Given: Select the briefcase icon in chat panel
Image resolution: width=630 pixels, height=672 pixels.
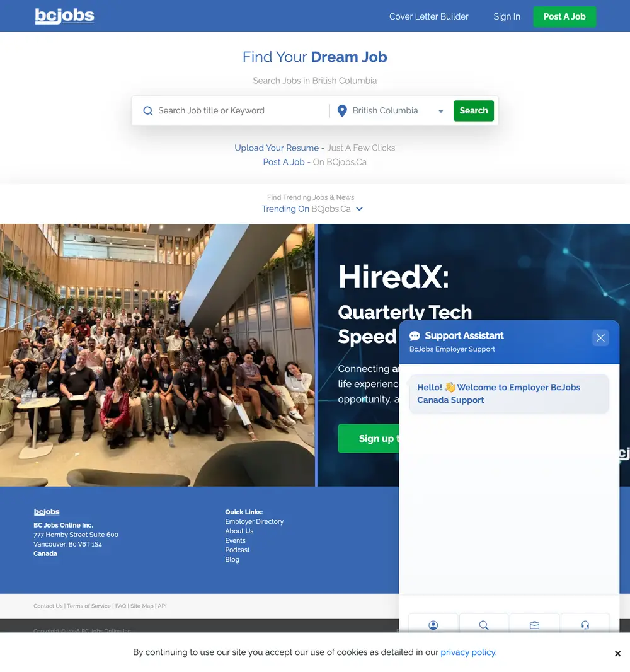Looking at the screenshot, I should [x=534, y=625].
